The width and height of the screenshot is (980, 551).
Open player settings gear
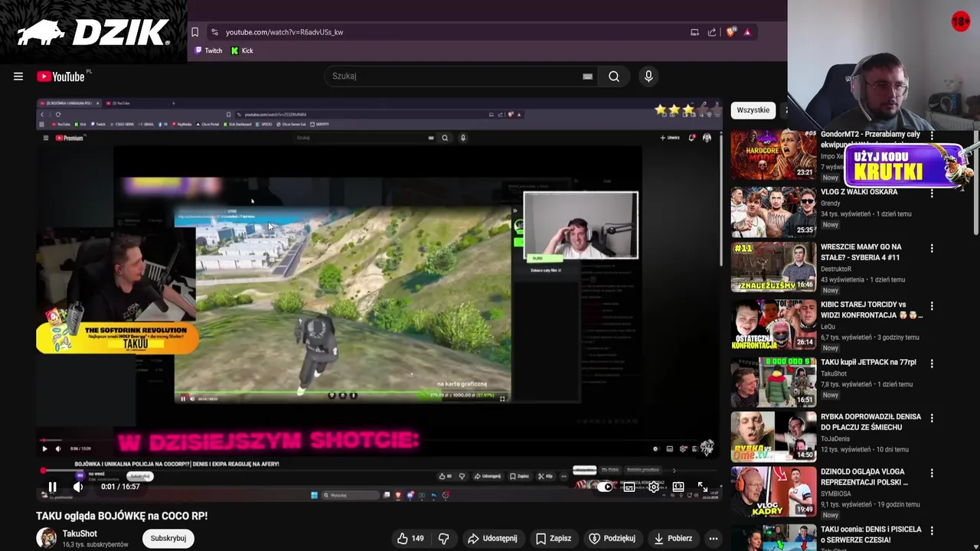coord(654,487)
